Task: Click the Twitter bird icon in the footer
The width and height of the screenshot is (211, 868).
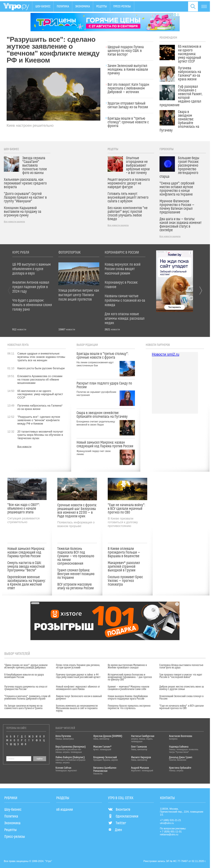Action: [110, 823]
